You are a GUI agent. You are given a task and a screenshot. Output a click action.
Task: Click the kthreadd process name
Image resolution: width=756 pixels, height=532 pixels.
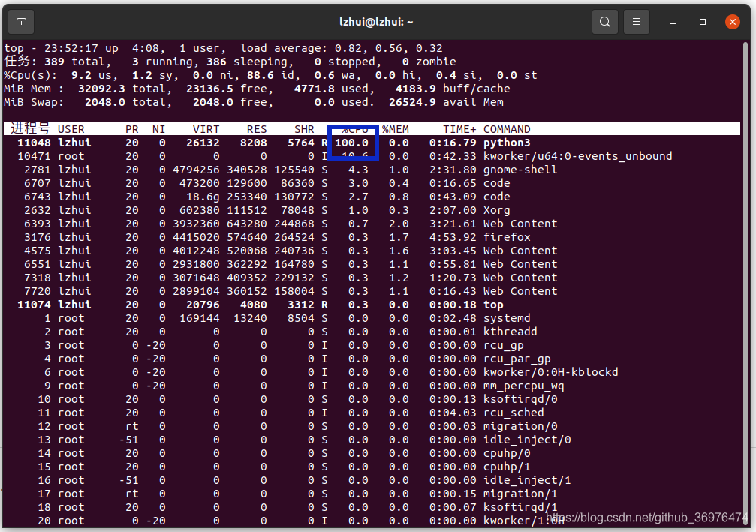click(x=510, y=332)
